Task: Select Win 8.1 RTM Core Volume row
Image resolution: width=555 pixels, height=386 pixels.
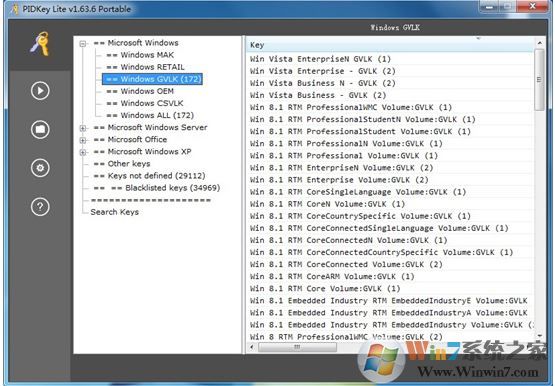Action: 389,288
